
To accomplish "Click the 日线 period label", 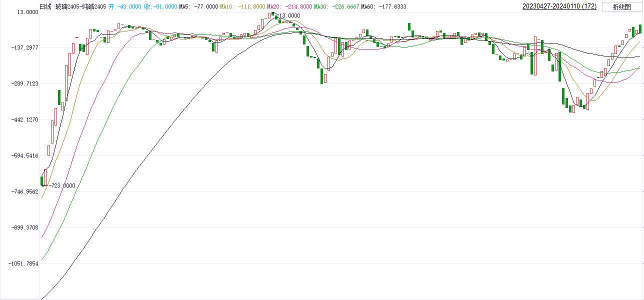I will [45, 6].
